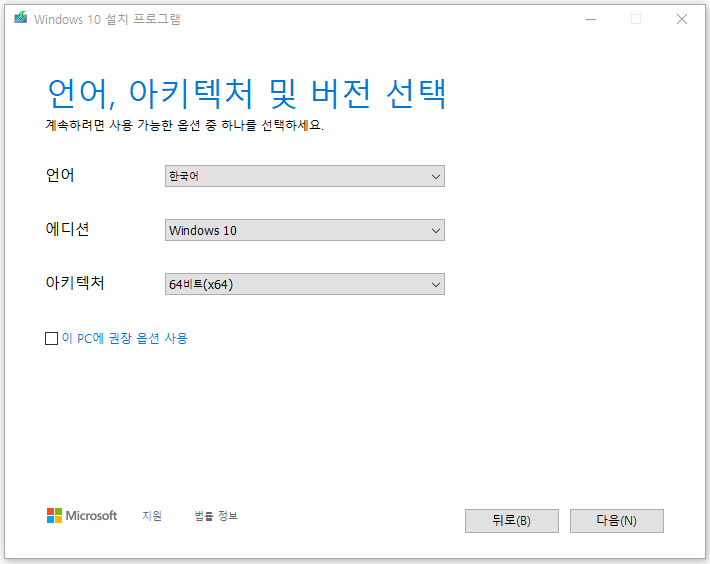Click the 다음(N) next button
Screen dimensions: 710x564
click(617, 521)
